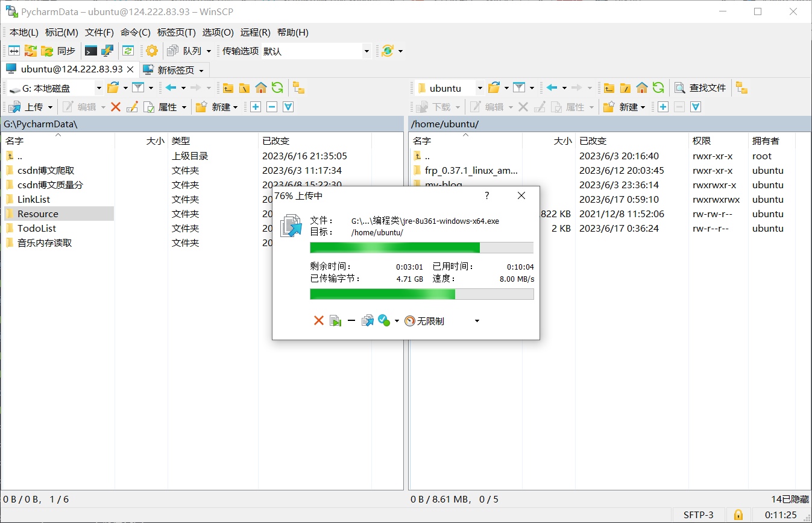This screenshot has width=812, height=523.
Task: Click local panel unselect files minus icon
Action: coord(272,107)
